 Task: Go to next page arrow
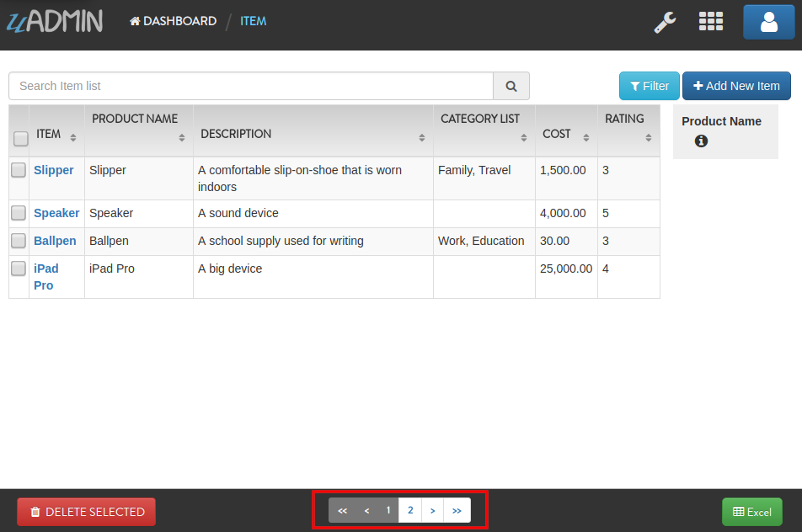click(433, 511)
